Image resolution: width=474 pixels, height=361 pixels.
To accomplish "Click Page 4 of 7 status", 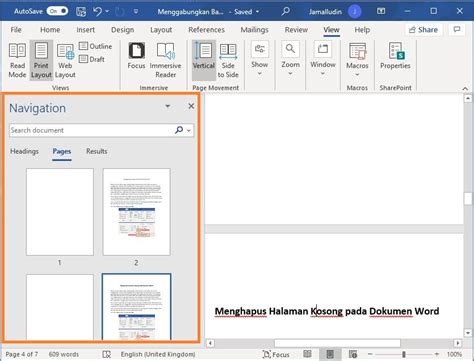I will tap(22, 354).
